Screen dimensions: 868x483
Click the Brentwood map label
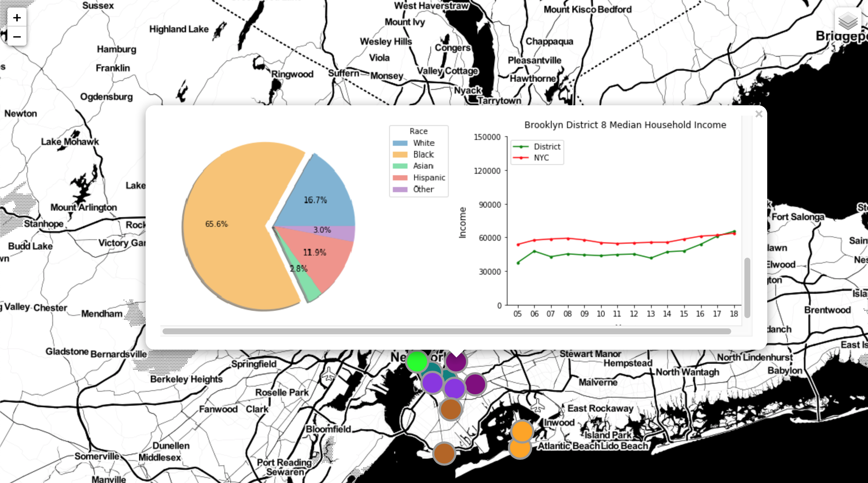click(828, 310)
